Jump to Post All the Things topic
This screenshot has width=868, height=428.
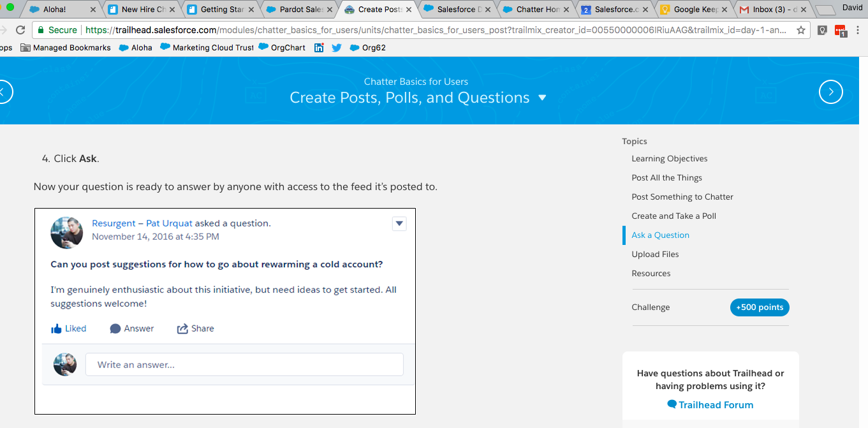click(x=666, y=178)
